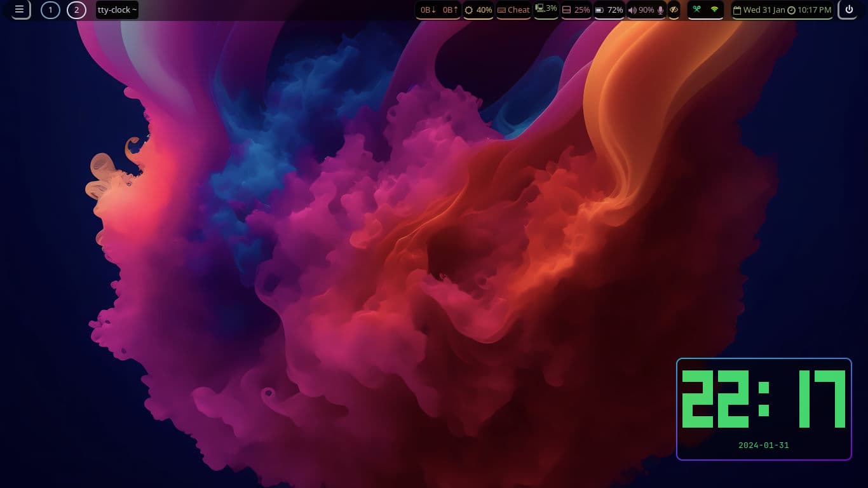This screenshot has height=488, width=868.
Task: Click the microphone icon
Action: (x=660, y=10)
